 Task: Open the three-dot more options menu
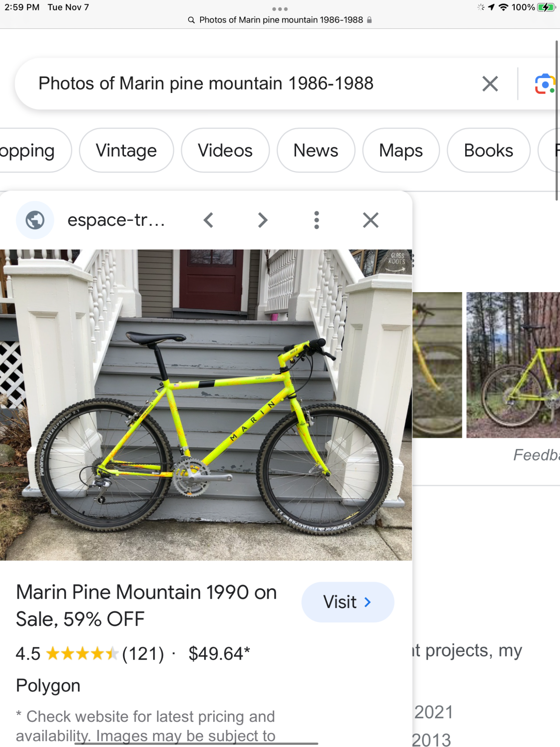point(316,220)
